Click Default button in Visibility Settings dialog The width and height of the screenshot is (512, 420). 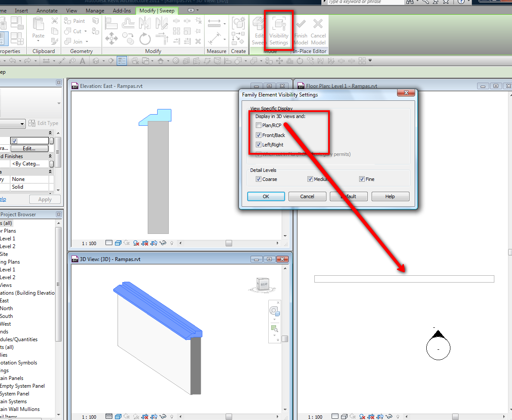click(349, 196)
